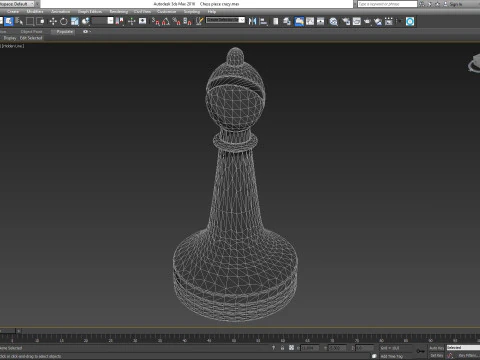Open the Civil View menu

pyautogui.click(x=142, y=11)
